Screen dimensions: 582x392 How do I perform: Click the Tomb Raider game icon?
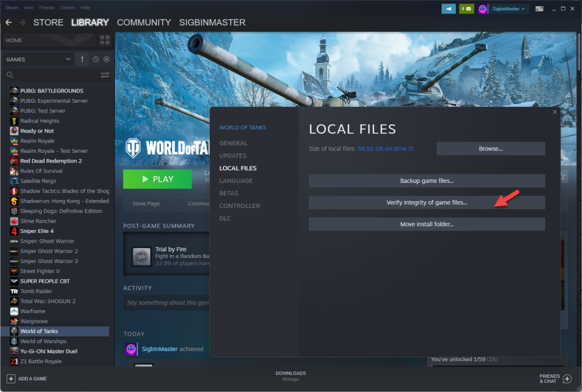tap(14, 291)
